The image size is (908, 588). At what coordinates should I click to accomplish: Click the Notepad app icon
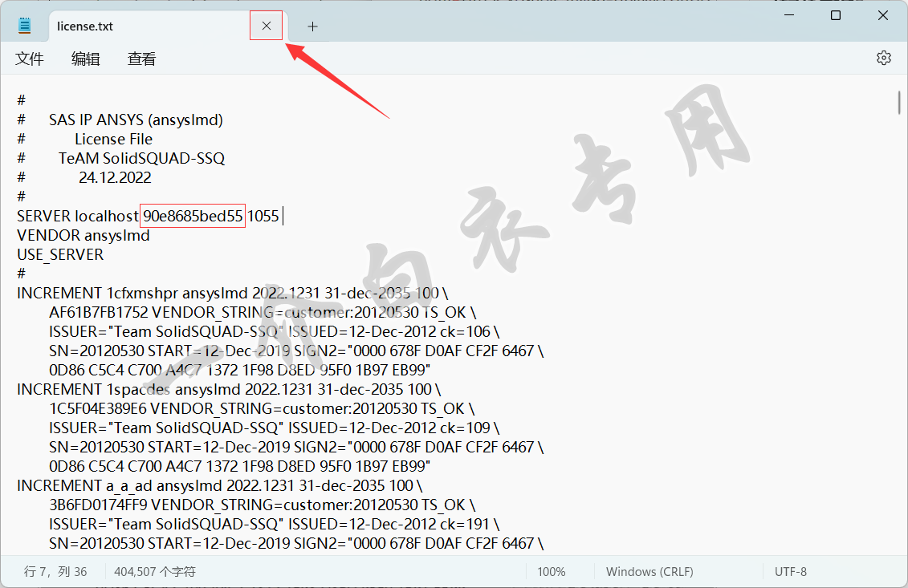pos(24,26)
